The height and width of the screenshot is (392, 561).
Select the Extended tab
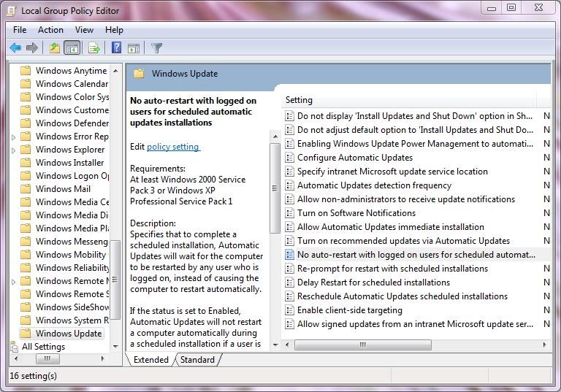(x=150, y=360)
